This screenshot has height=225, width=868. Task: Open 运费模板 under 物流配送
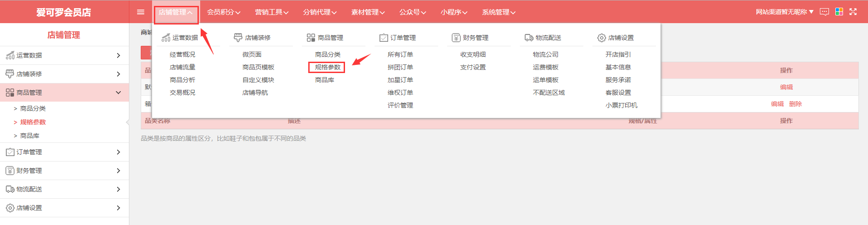pos(545,67)
